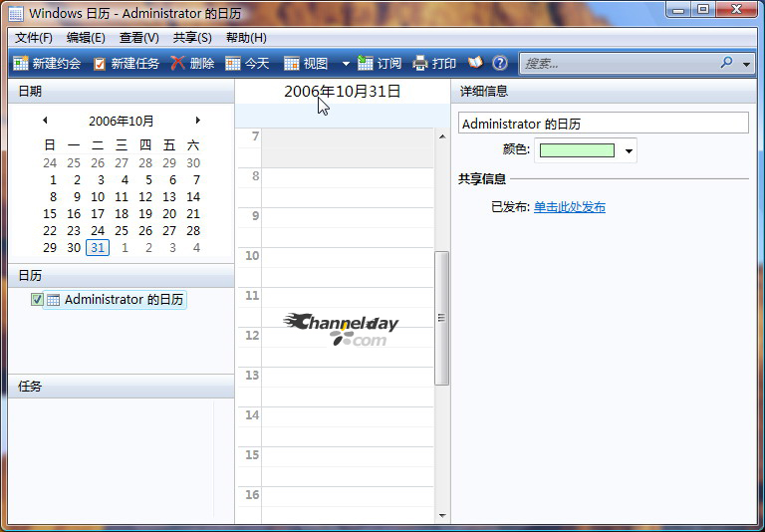Click the schedule scrollbar thumb

click(441, 318)
